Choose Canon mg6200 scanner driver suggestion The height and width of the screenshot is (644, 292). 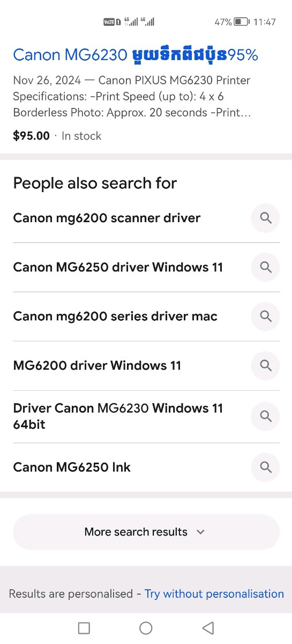(107, 218)
